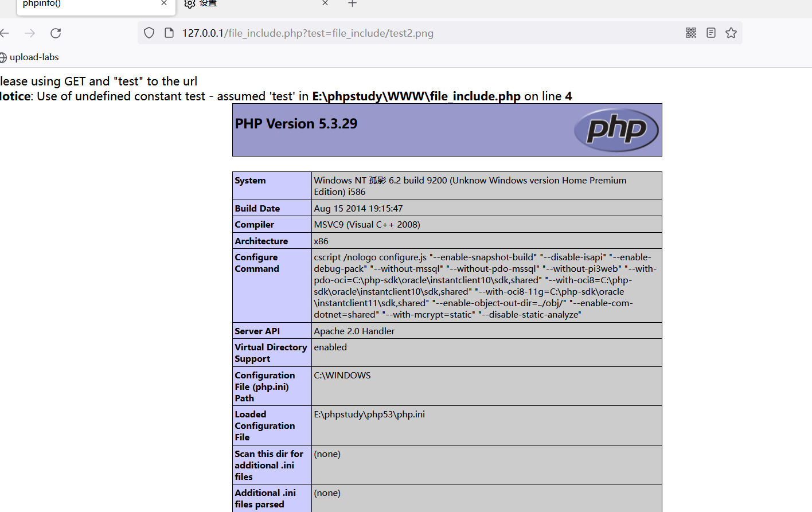
Task: Close the 设置 settings tab
Action: coord(325,3)
